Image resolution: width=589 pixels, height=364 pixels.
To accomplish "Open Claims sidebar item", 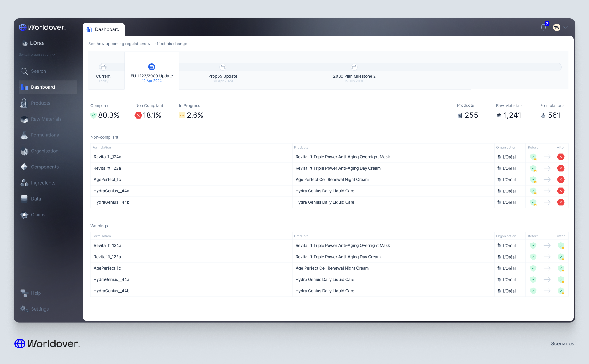I will pyautogui.click(x=38, y=215).
